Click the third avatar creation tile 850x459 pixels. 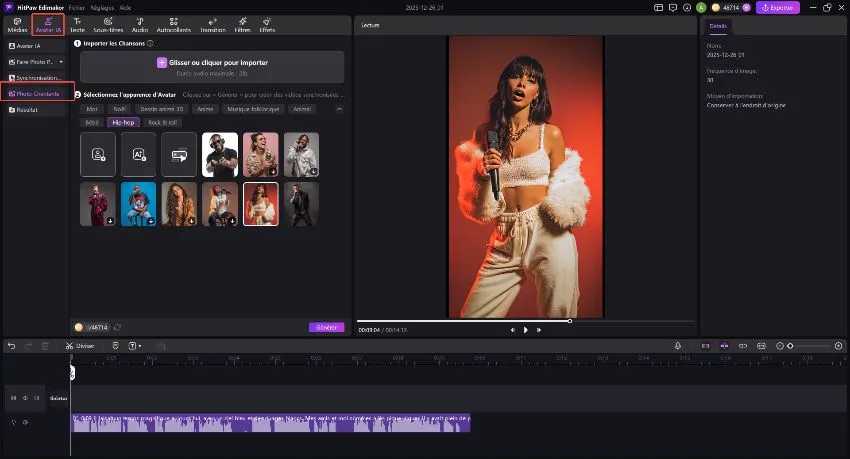coord(179,154)
